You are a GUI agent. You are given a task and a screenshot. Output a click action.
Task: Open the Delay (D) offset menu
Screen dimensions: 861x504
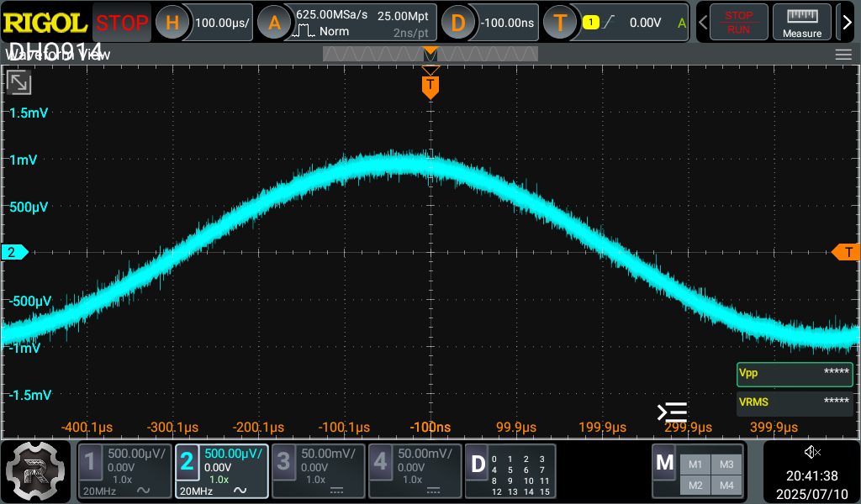point(458,23)
